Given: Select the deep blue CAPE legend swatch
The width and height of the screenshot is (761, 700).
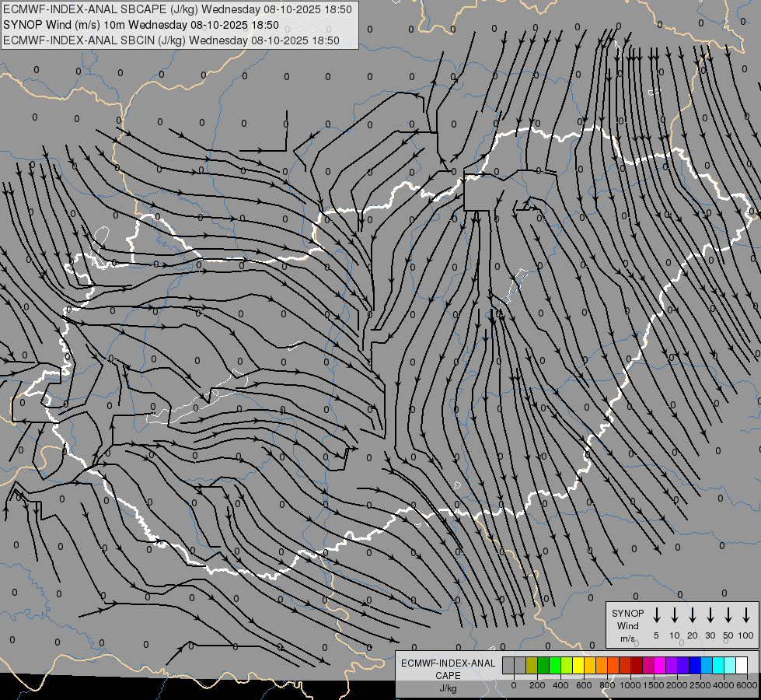Looking at the screenshot, I should 696,665.
